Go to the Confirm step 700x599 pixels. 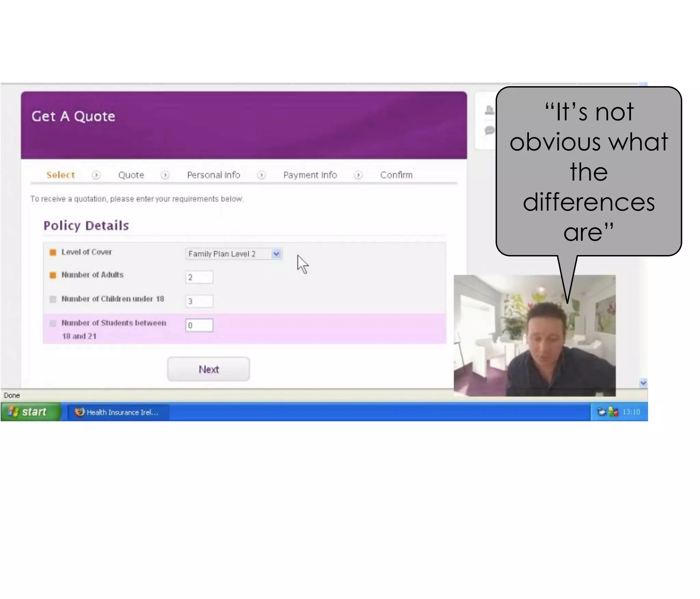396,175
